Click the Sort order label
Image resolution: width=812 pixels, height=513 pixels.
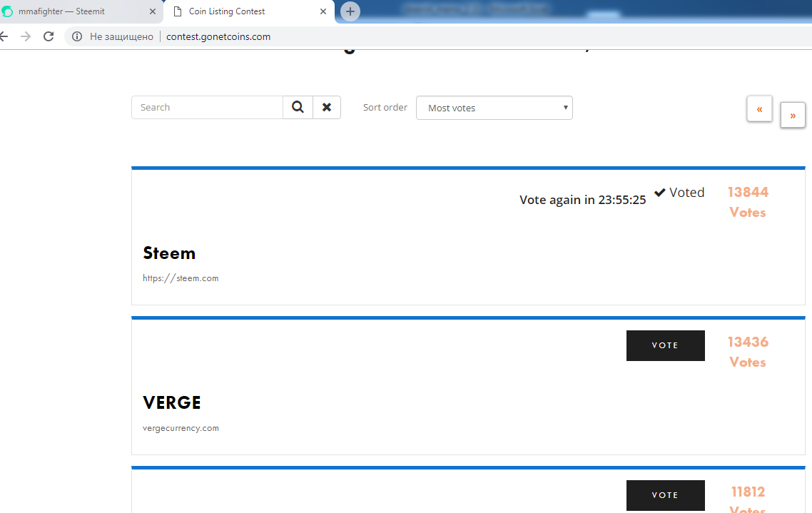pos(385,107)
